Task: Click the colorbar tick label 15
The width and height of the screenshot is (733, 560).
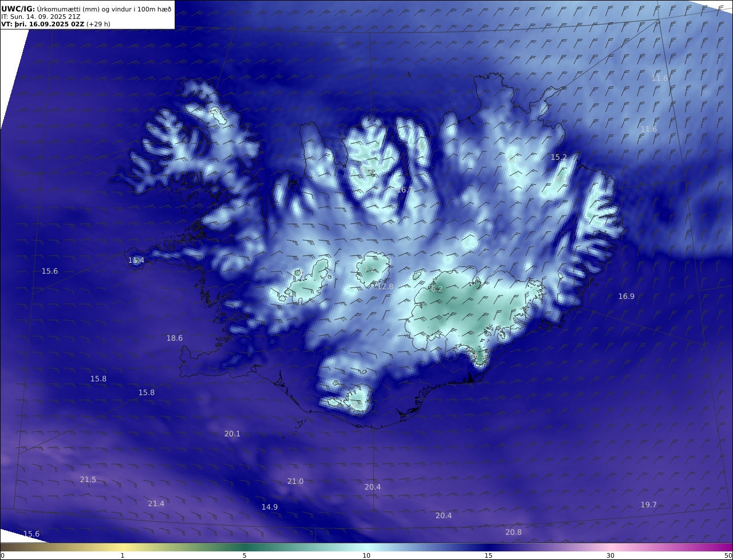Action: 488,555
